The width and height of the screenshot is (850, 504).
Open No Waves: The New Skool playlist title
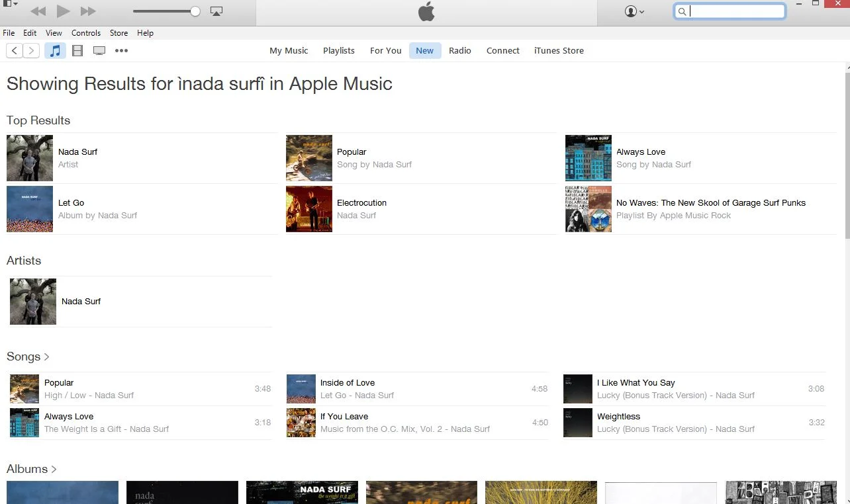tap(711, 203)
